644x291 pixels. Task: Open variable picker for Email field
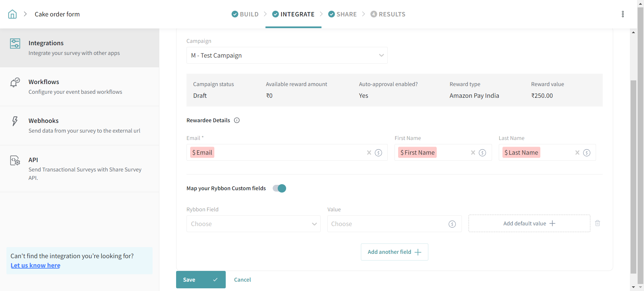click(378, 153)
